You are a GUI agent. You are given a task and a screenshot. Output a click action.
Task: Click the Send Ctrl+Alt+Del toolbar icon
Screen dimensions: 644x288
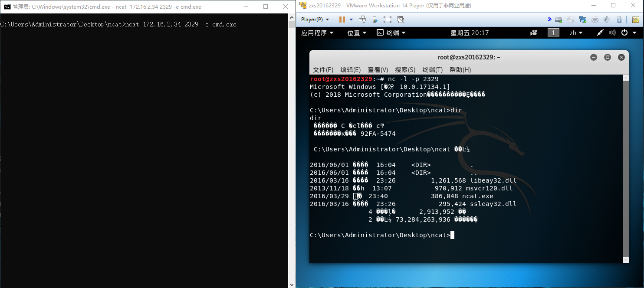[x=363, y=20]
